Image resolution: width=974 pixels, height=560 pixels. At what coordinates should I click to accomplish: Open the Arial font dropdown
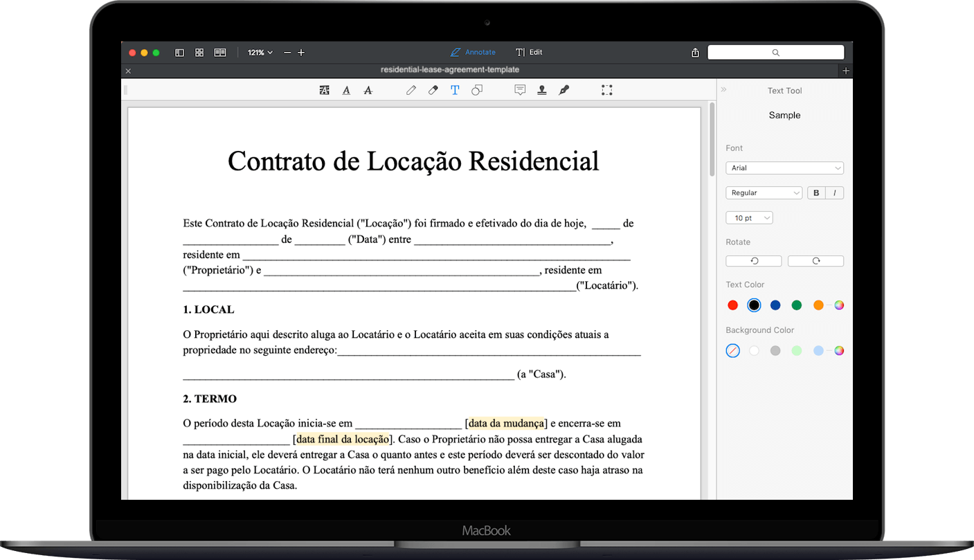point(784,168)
